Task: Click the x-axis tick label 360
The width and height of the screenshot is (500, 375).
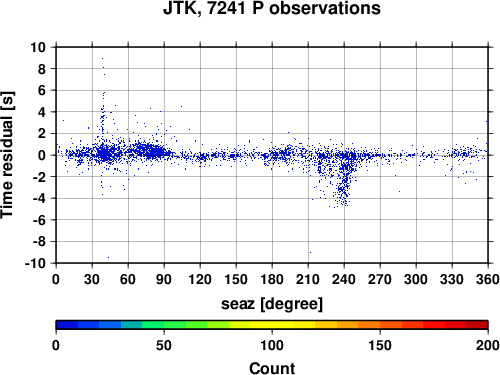Action: (x=488, y=279)
